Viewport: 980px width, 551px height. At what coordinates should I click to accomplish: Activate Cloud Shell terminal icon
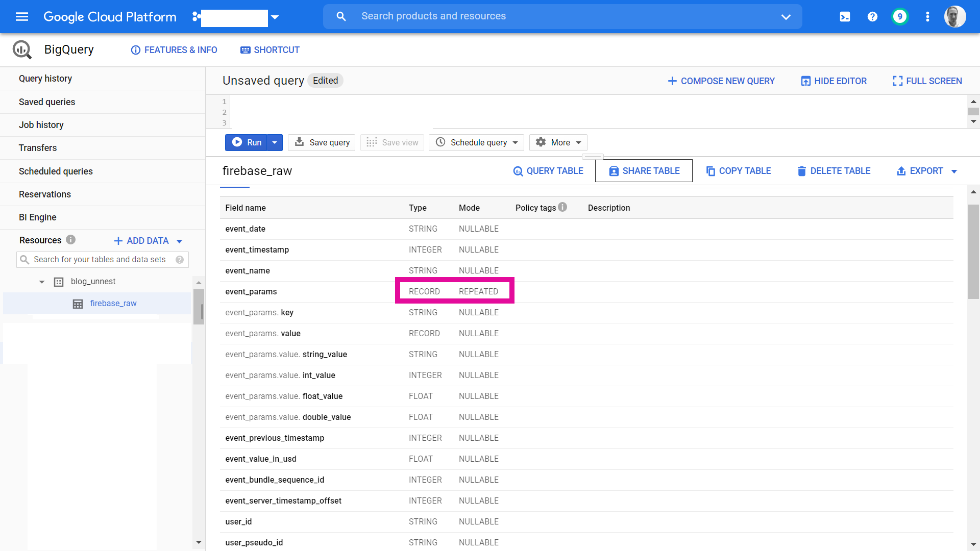click(845, 17)
